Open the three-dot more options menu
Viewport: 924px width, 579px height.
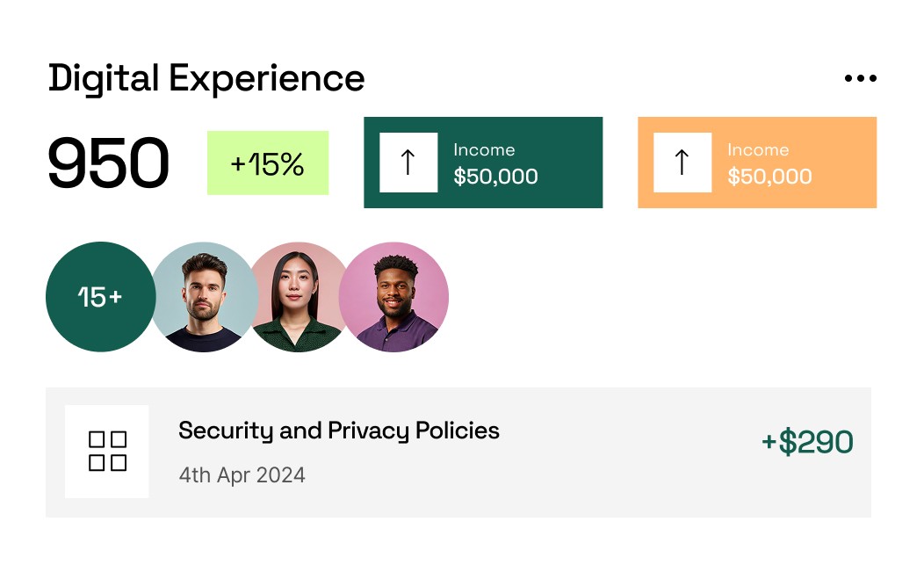coord(861,78)
